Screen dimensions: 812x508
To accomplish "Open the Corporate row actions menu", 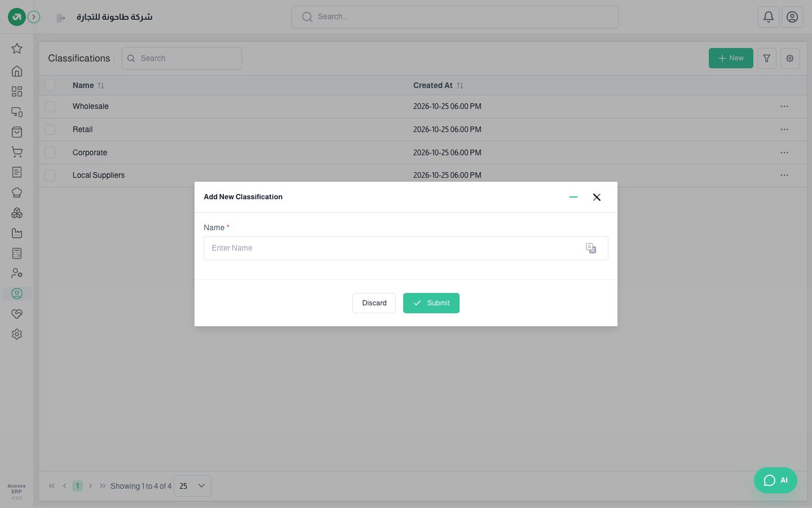I will click(784, 152).
